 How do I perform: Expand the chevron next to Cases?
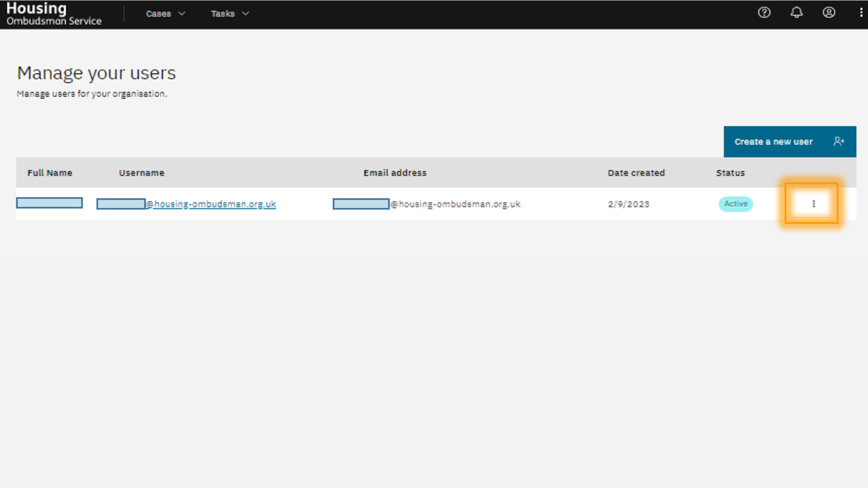coord(182,14)
